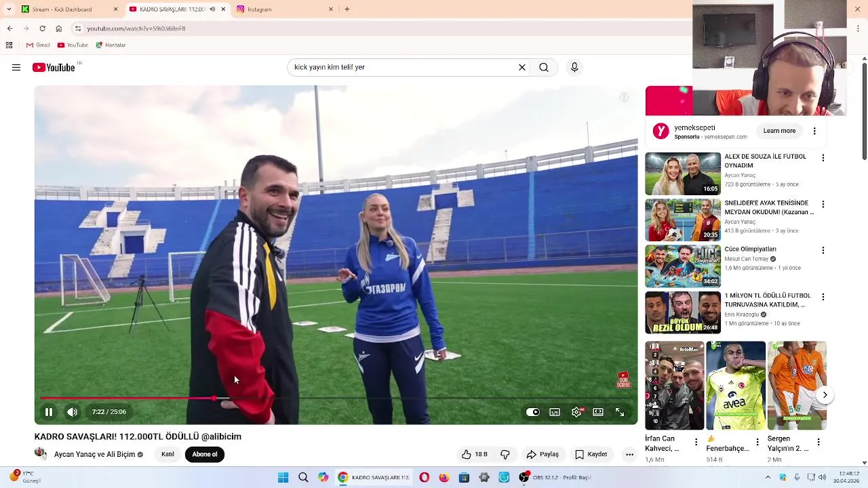Mute the tab audio speaker icon
868x488 pixels.
[212, 9]
